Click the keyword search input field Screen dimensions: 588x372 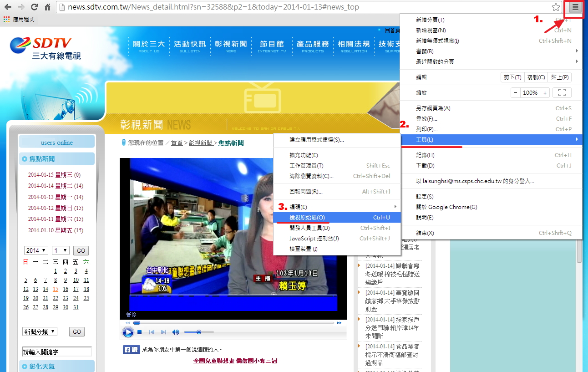point(57,352)
